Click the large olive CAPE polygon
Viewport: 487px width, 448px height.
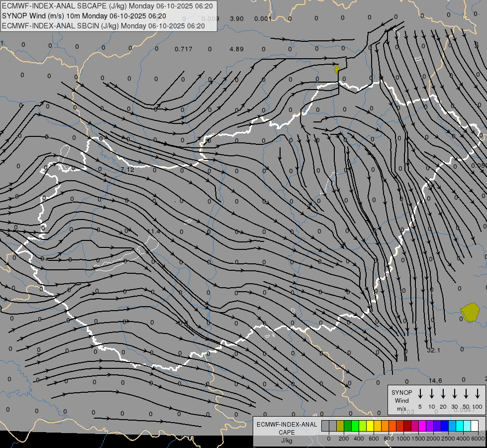coord(470,313)
